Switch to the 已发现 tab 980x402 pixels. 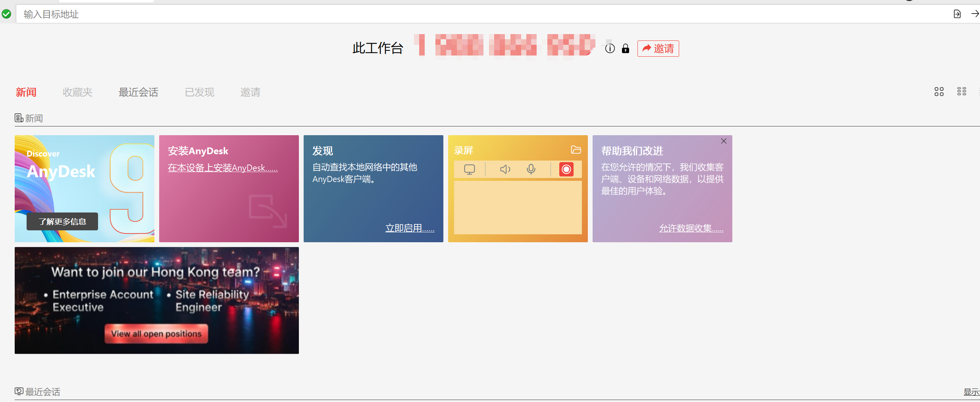tap(199, 92)
